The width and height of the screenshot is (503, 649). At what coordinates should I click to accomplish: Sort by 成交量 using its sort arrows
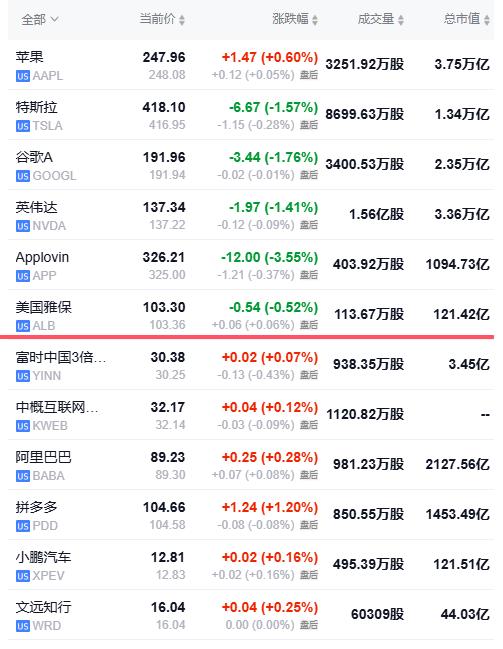pos(401,19)
